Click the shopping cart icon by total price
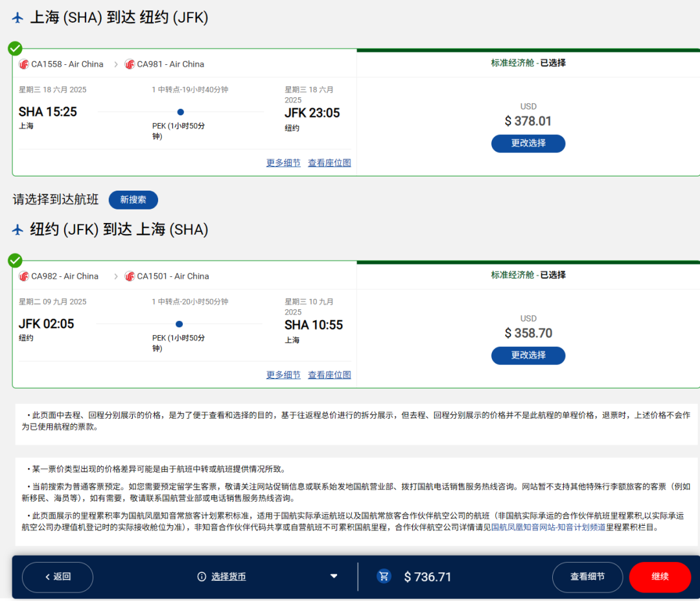Image resolution: width=700 pixels, height=601 pixels. click(384, 576)
